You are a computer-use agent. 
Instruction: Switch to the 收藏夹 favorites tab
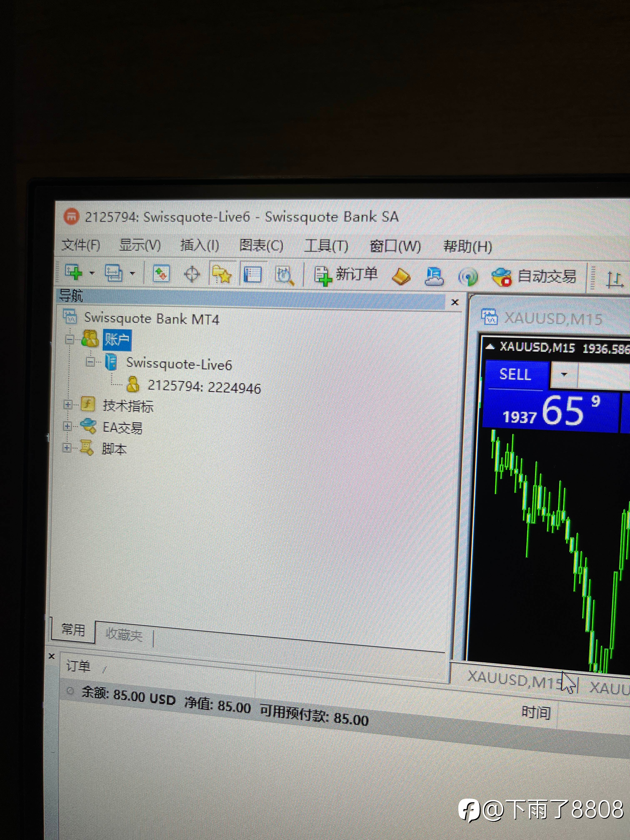coord(124,634)
